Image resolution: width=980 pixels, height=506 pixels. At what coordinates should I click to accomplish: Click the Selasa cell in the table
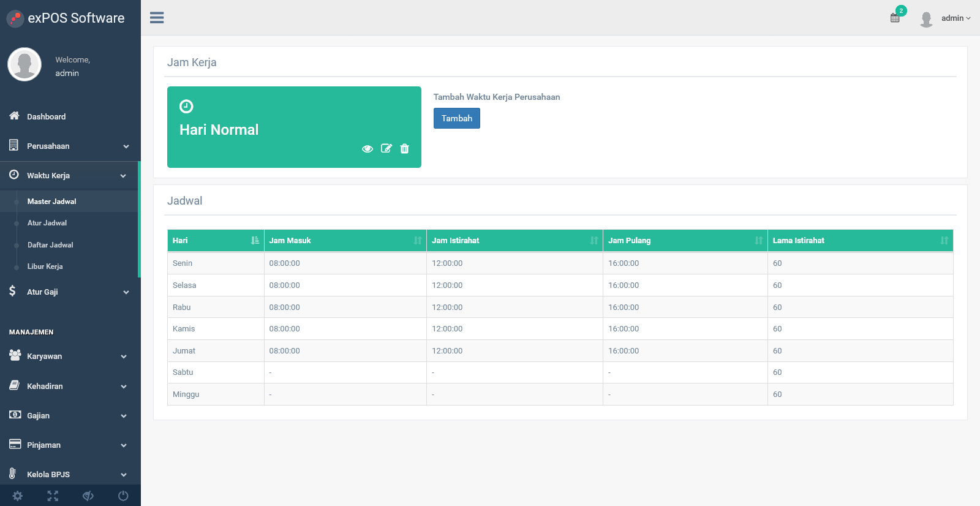click(216, 285)
